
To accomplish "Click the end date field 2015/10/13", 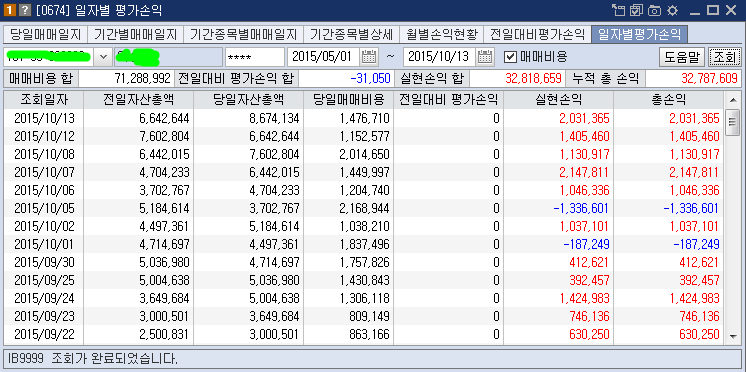I will tap(440, 57).
